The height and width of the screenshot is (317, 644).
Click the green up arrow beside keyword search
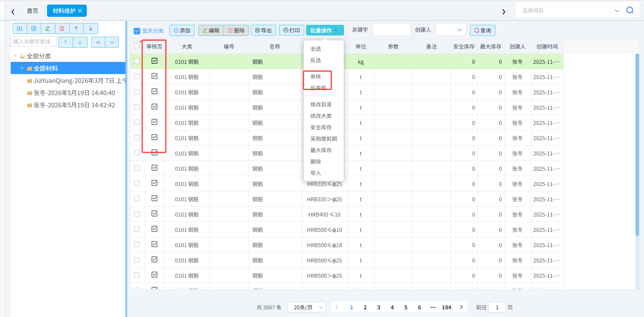click(x=66, y=42)
